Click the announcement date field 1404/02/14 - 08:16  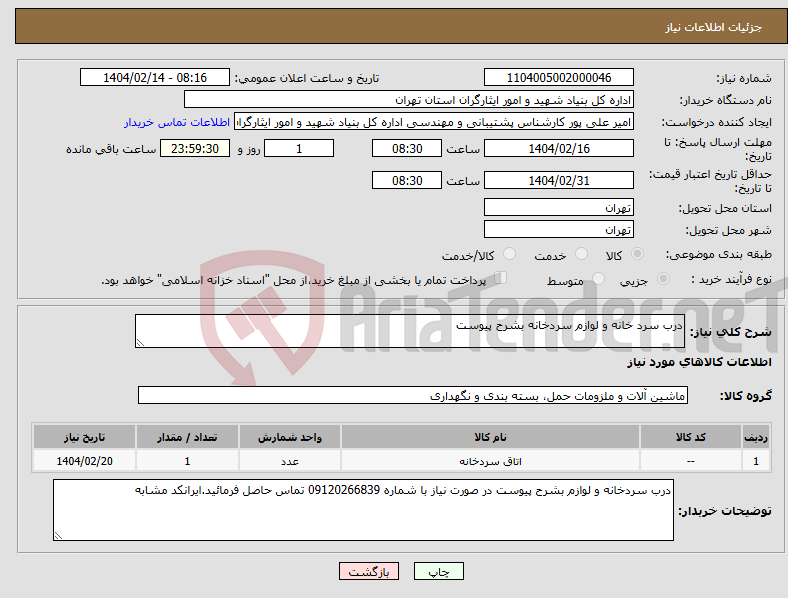pyautogui.click(x=155, y=77)
